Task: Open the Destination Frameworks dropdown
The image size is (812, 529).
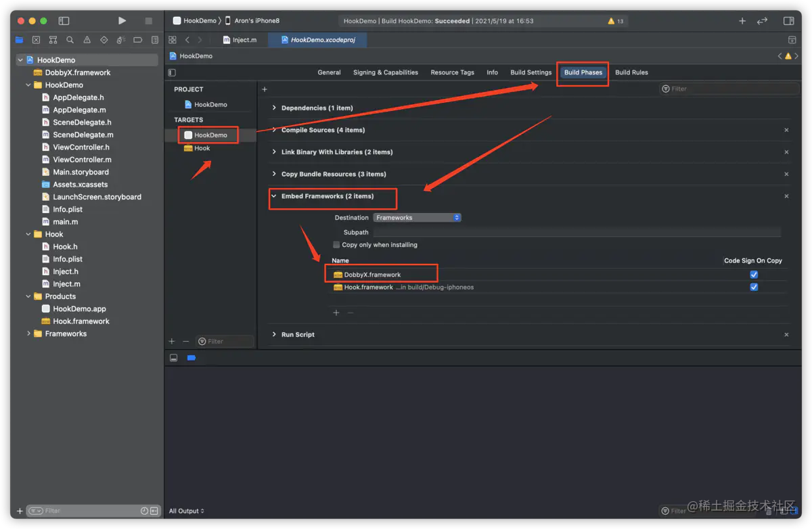Action: (x=418, y=218)
